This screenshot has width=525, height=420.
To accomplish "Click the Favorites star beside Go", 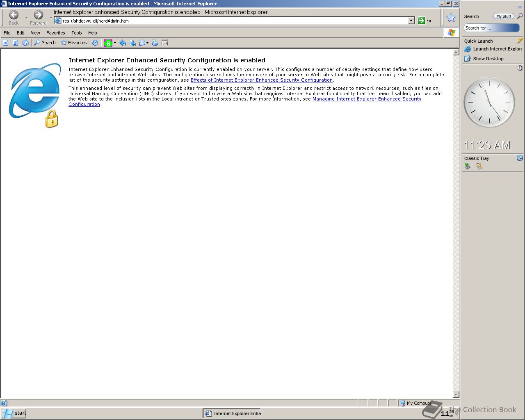I will (451, 18).
